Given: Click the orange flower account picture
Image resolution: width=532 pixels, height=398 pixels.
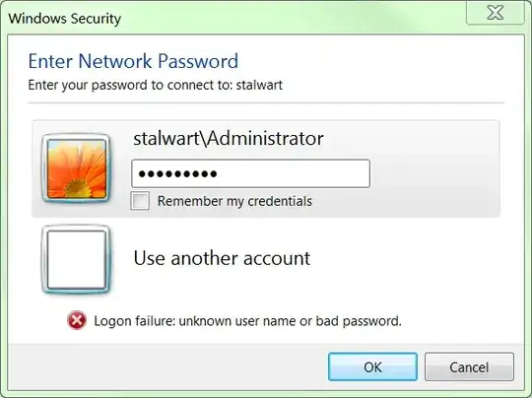Looking at the screenshot, I should [x=76, y=168].
